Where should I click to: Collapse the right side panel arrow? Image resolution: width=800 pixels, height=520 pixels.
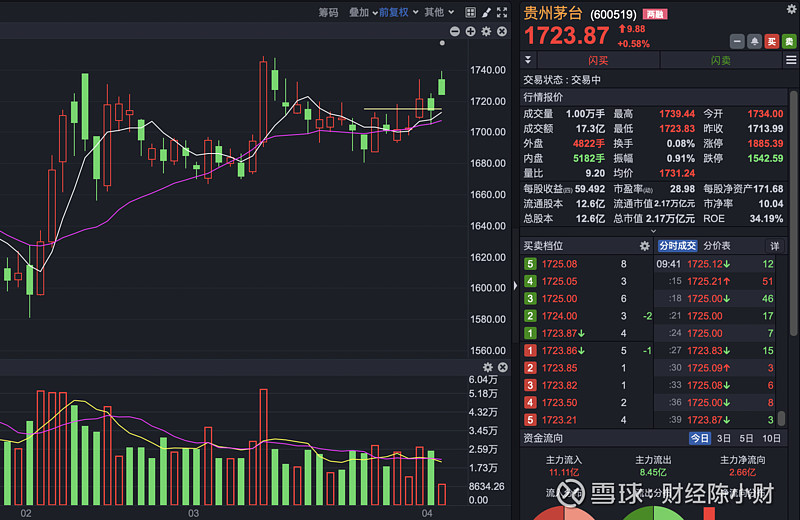click(515, 286)
